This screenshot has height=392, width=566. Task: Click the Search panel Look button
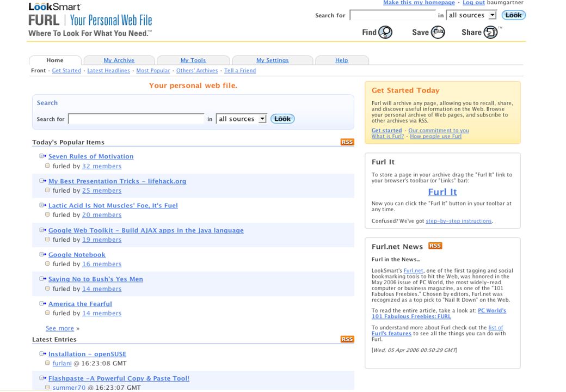tap(282, 119)
